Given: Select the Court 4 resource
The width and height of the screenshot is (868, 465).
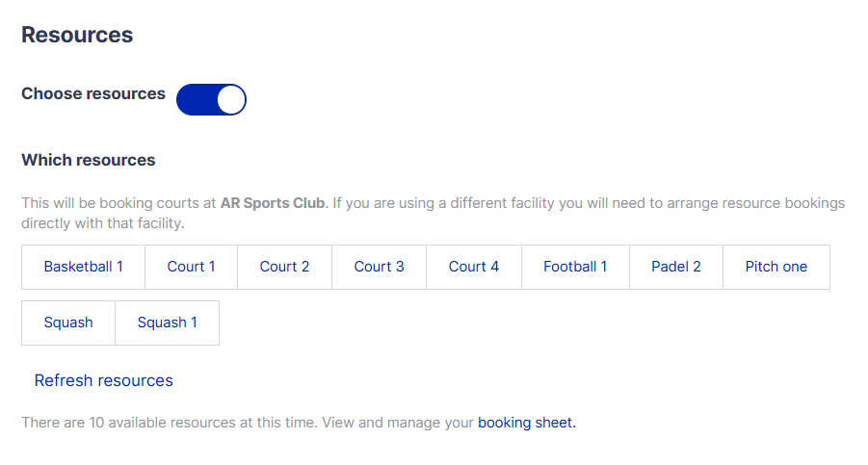Looking at the screenshot, I should click(474, 267).
